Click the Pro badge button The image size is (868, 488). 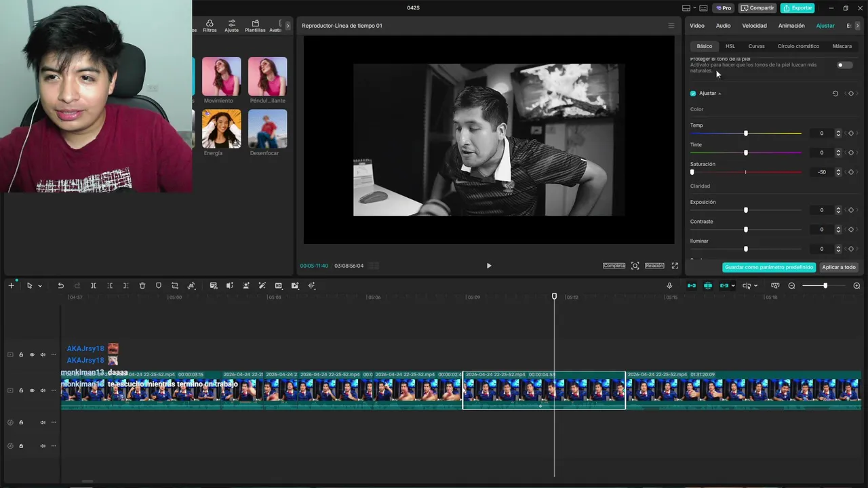click(x=724, y=8)
